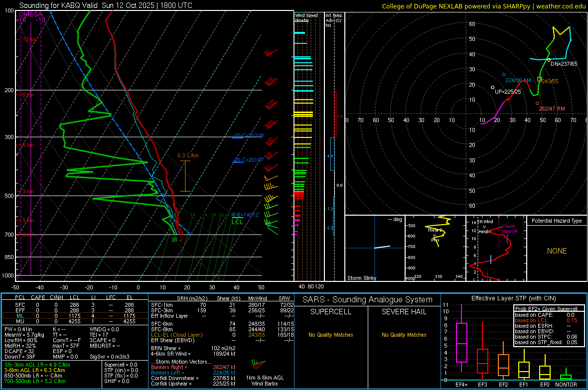Screen dimensions: 588x390
Task: Click the 'LowRH = 80%' value
Action: point(20,340)
